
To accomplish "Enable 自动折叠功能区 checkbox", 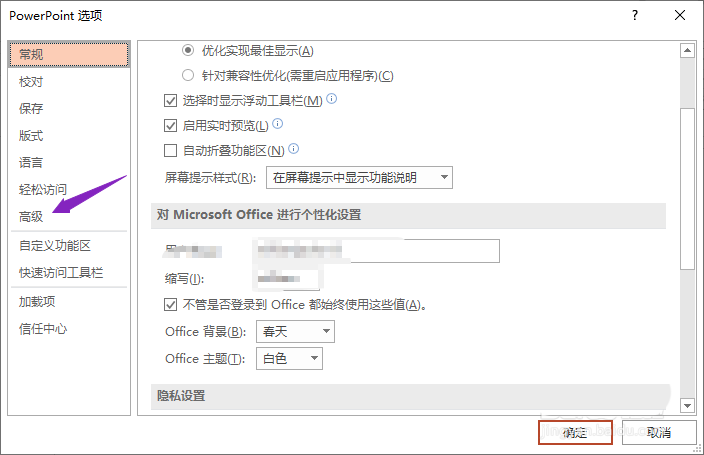I will point(170,150).
